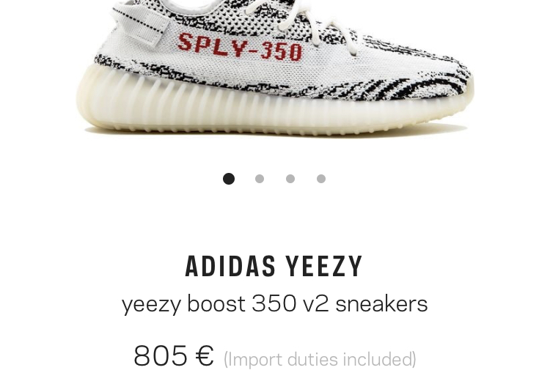
Task: Click the red SPLY-350 lettering on the shoe
Action: (240, 47)
